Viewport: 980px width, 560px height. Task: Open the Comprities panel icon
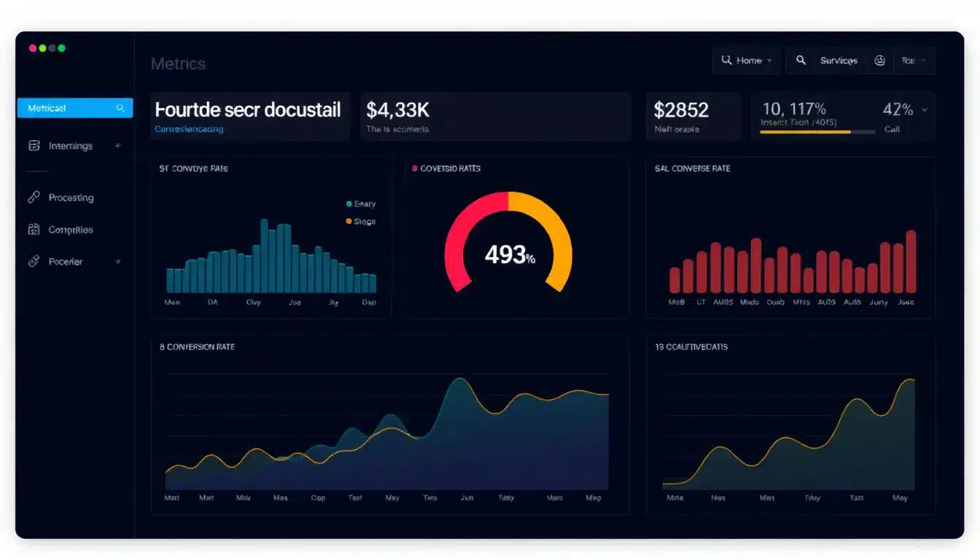pos(34,229)
